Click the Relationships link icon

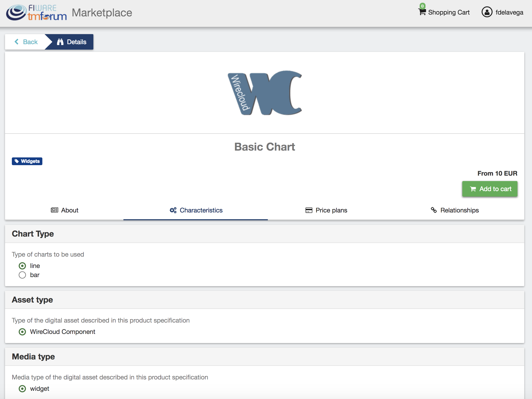[x=434, y=210]
